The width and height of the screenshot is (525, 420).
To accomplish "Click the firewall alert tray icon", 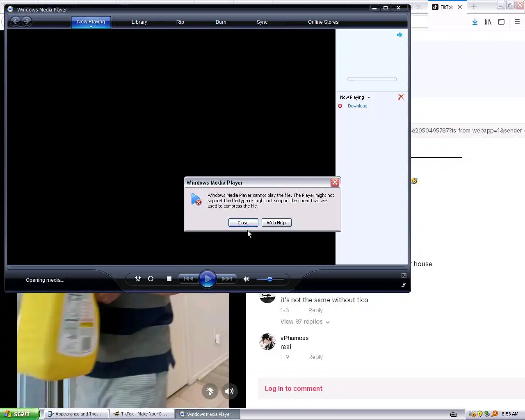I will point(472,414).
